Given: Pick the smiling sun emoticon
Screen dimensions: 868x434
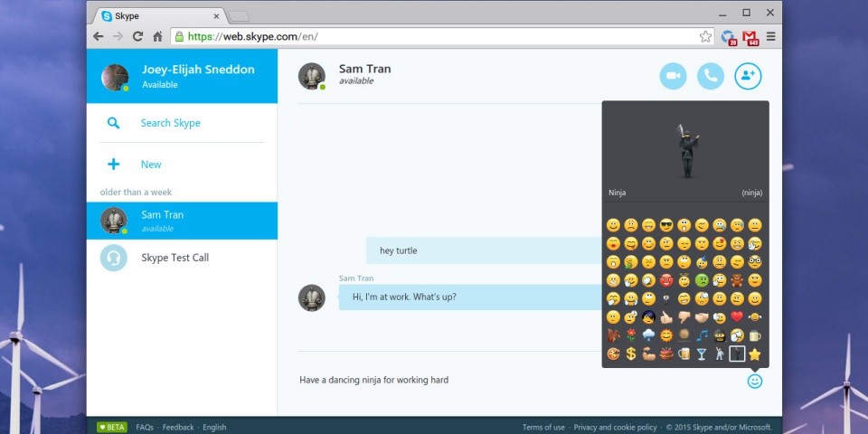Looking at the screenshot, I should pyautogui.click(x=666, y=335).
